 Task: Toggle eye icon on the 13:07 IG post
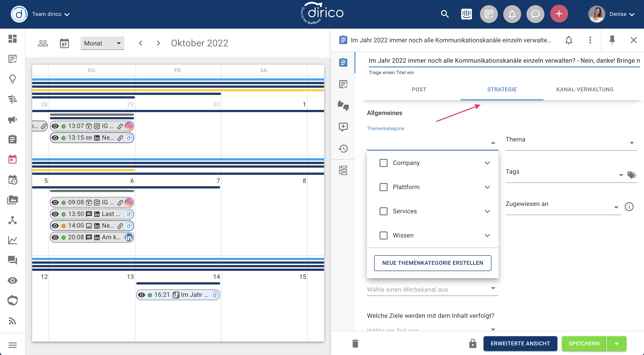click(55, 126)
